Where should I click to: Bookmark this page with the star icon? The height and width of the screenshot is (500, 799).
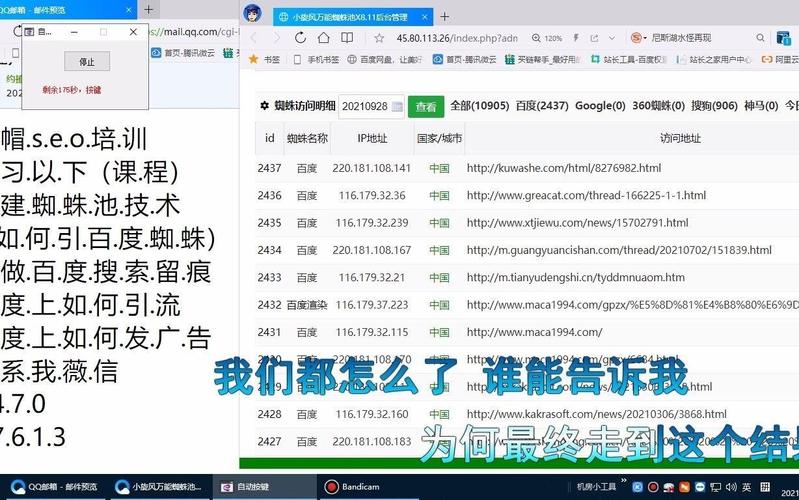[379, 38]
